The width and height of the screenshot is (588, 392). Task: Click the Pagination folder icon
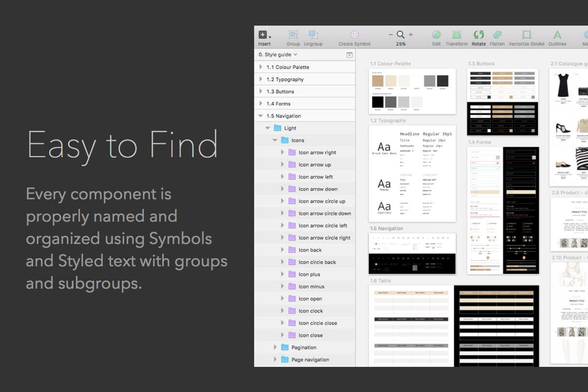tap(285, 347)
